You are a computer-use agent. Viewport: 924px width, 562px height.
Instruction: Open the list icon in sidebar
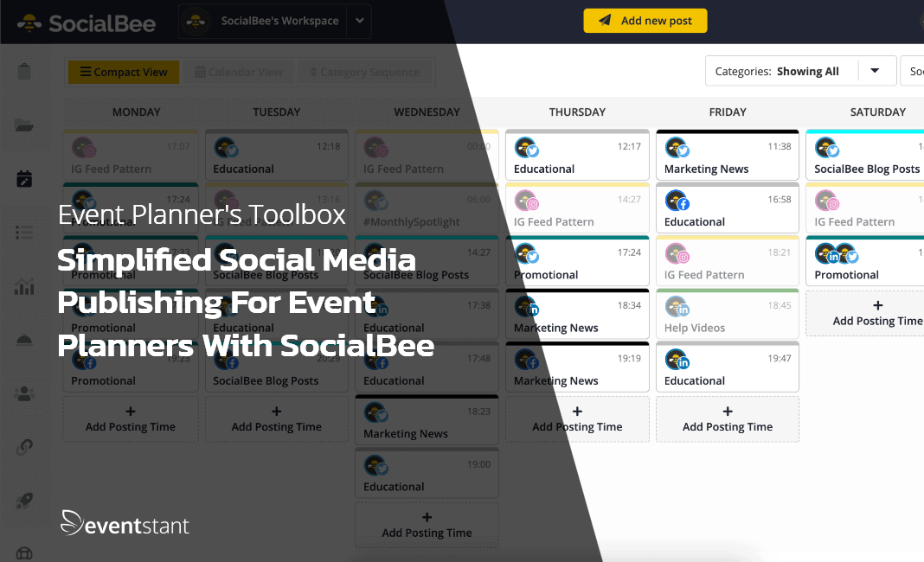tap(24, 232)
